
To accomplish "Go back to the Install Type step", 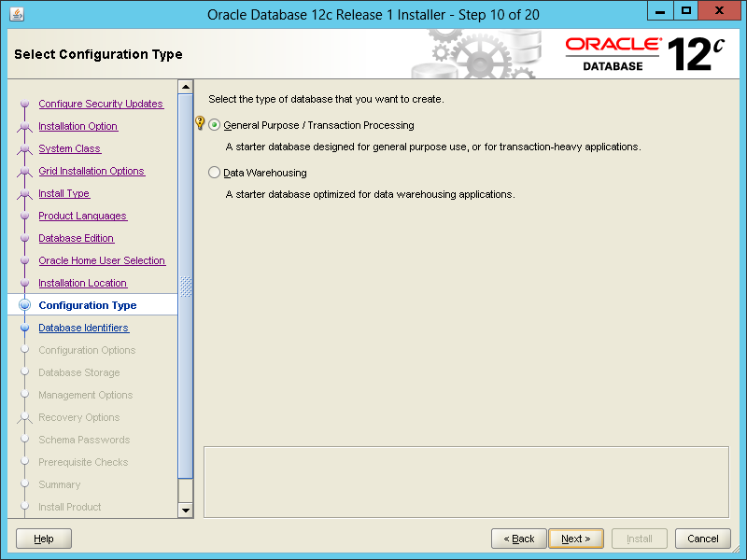I will 64,193.
